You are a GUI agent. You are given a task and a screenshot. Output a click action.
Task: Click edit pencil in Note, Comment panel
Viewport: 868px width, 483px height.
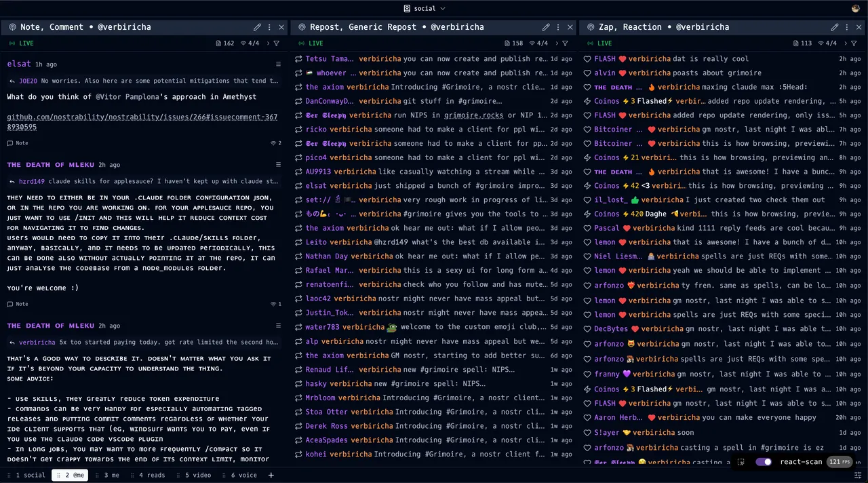257,27
